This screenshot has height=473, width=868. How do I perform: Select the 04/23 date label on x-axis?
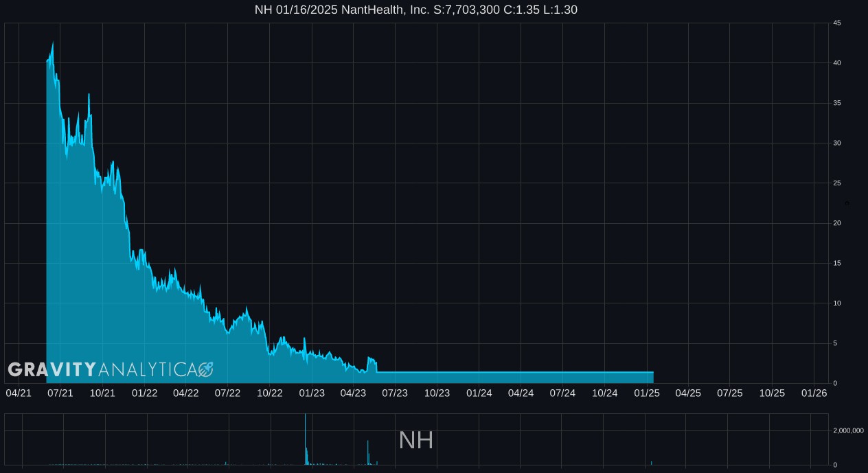coord(354,393)
